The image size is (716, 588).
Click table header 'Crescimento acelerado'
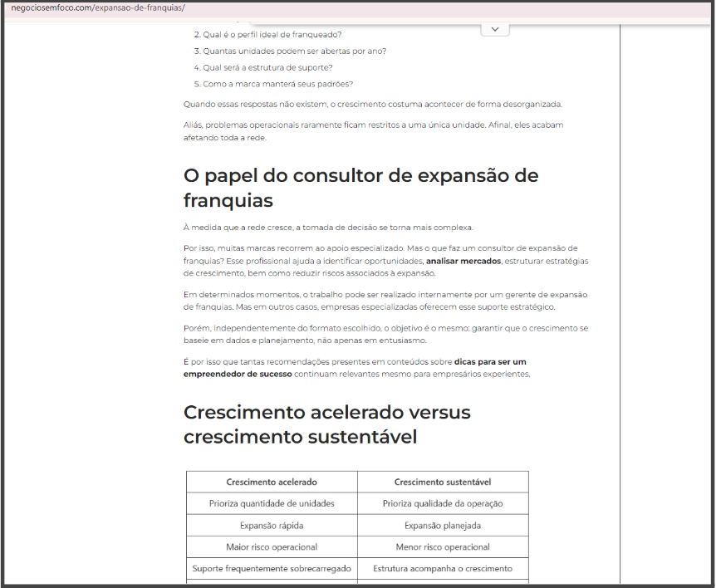(272, 482)
